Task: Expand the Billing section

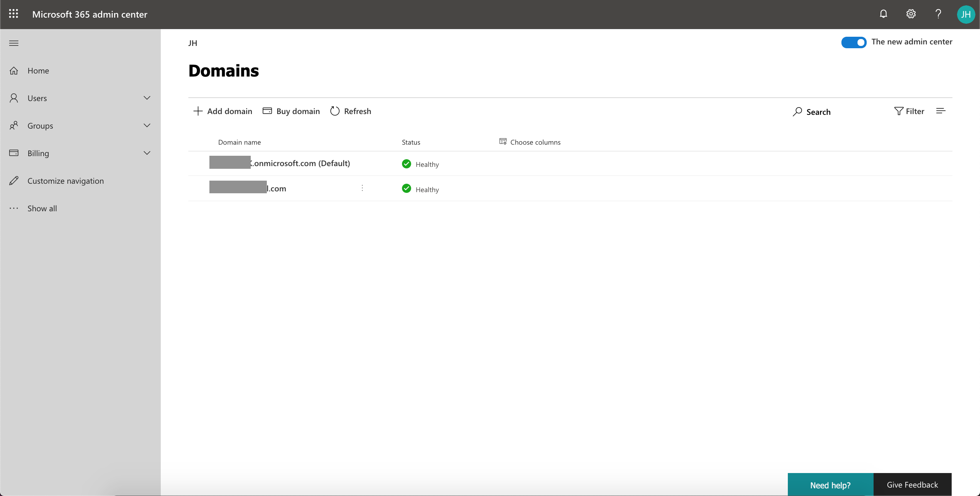Action: click(147, 153)
